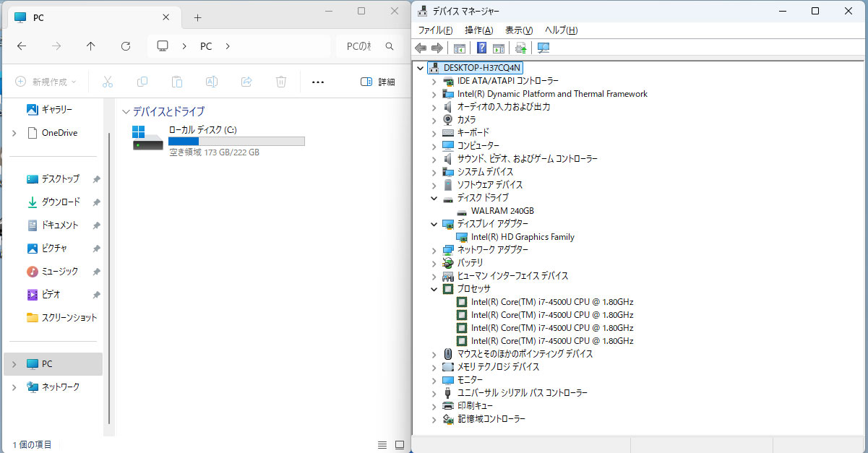Click the Rename icon in File Explorer toolbar
868x453 pixels.
212,82
